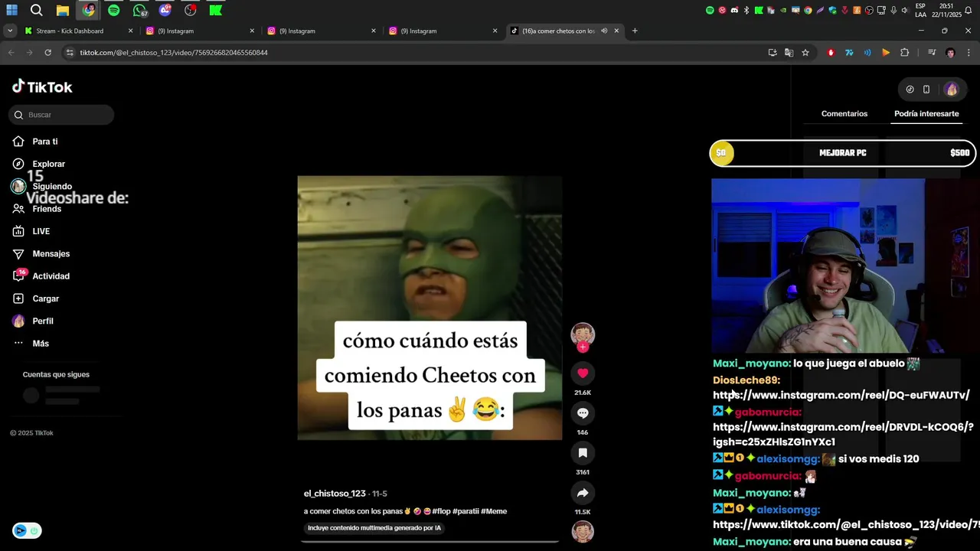Open the red hand ad-blocker extension
Screen dimensions: 980x551
(x=831, y=53)
